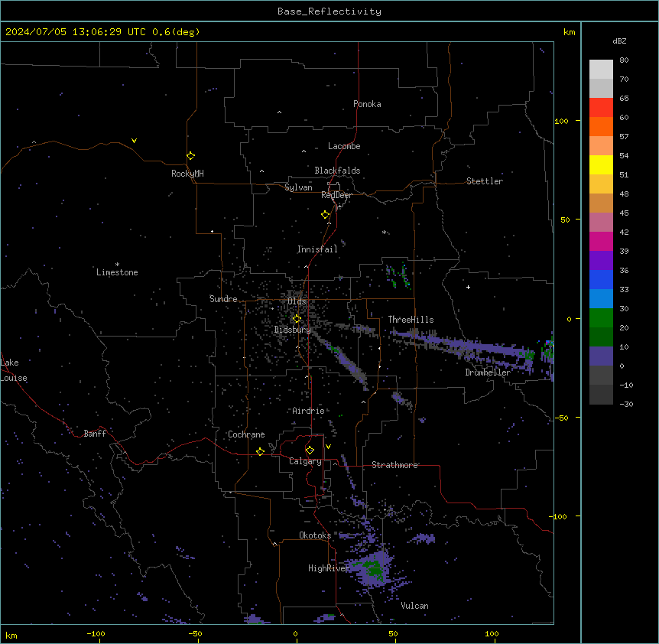Click the Lacombe city label
The image size is (659, 644).
344,146
